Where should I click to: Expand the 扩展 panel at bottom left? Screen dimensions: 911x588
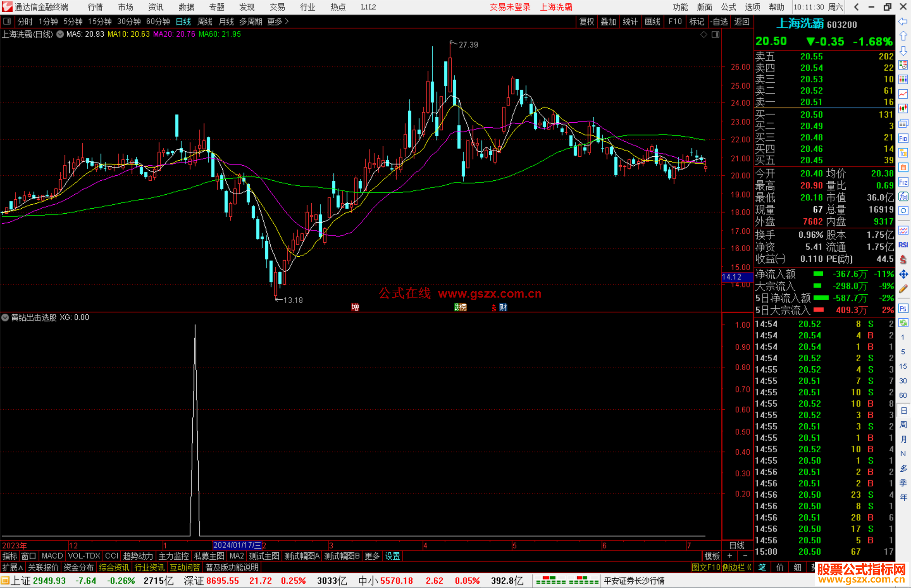pos(13,567)
